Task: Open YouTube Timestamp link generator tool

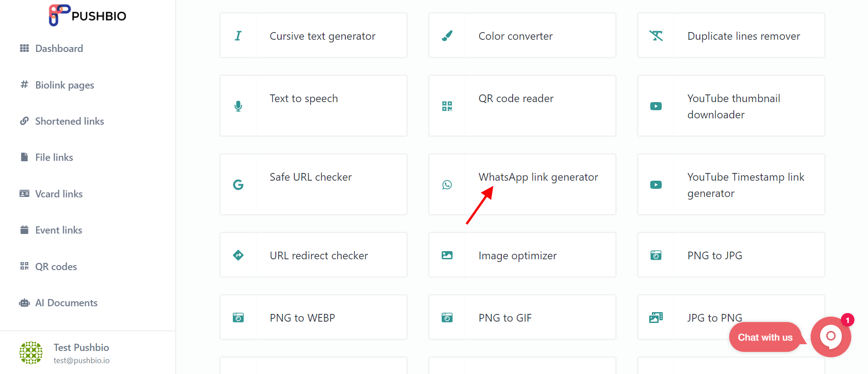Action: coord(731,185)
